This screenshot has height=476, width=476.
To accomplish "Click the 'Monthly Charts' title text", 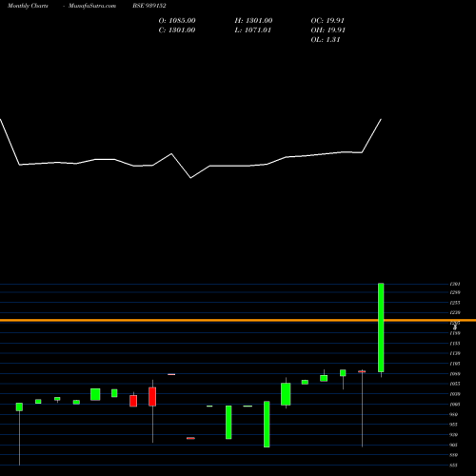I will click(28, 6).
